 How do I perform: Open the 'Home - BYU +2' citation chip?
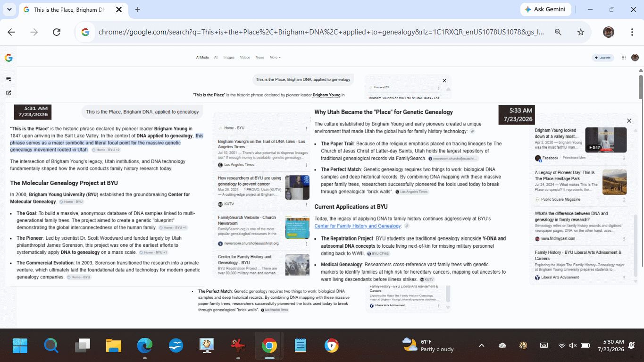106,150
